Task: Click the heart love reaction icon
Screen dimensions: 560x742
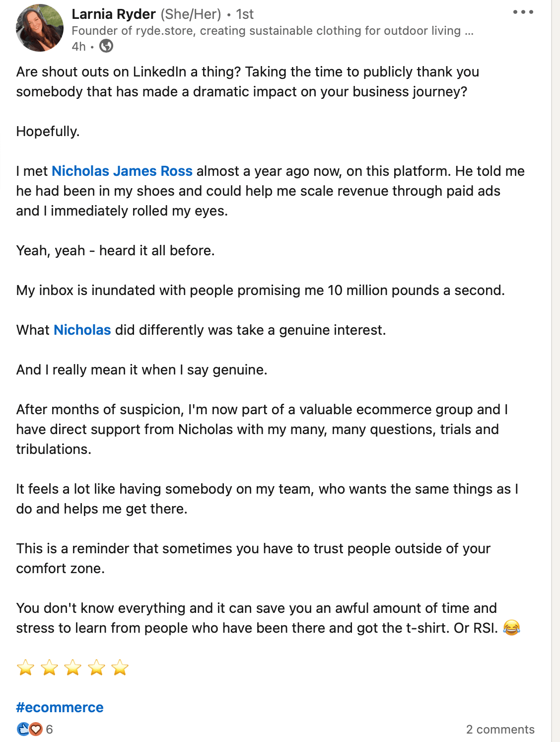Action: 35,729
